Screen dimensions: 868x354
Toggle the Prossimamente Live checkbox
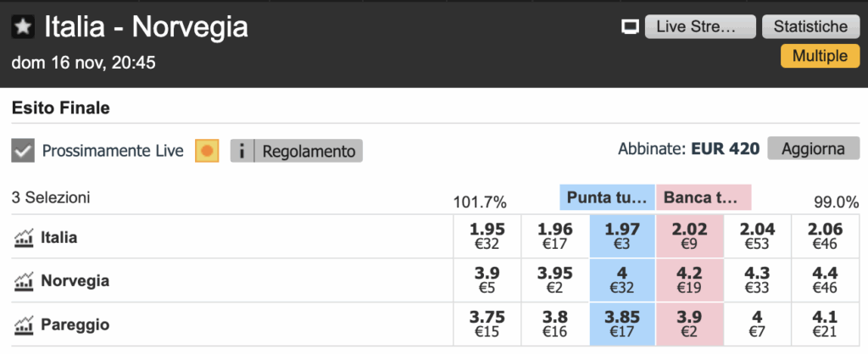pos(23,152)
